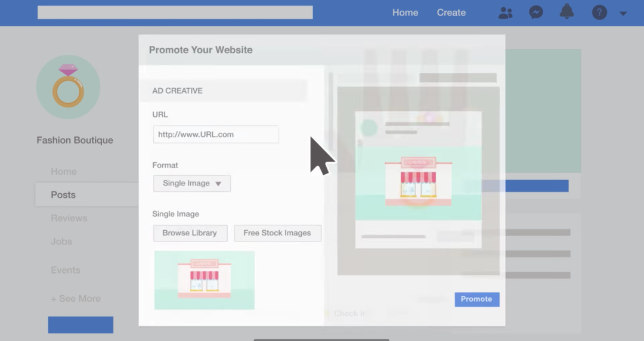Open the Messenger chat icon
644x341 pixels.
536,13
